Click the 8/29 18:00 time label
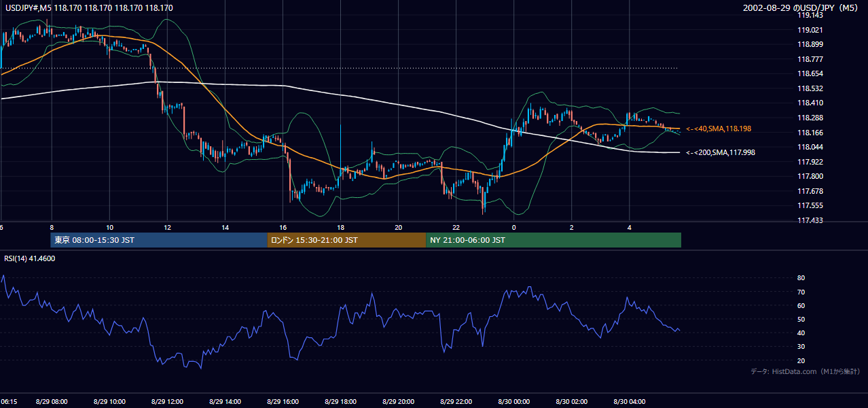 pyautogui.click(x=340, y=402)
